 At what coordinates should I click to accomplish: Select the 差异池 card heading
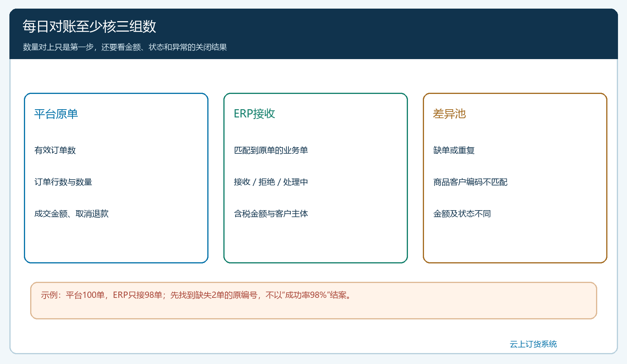(449, 114)
